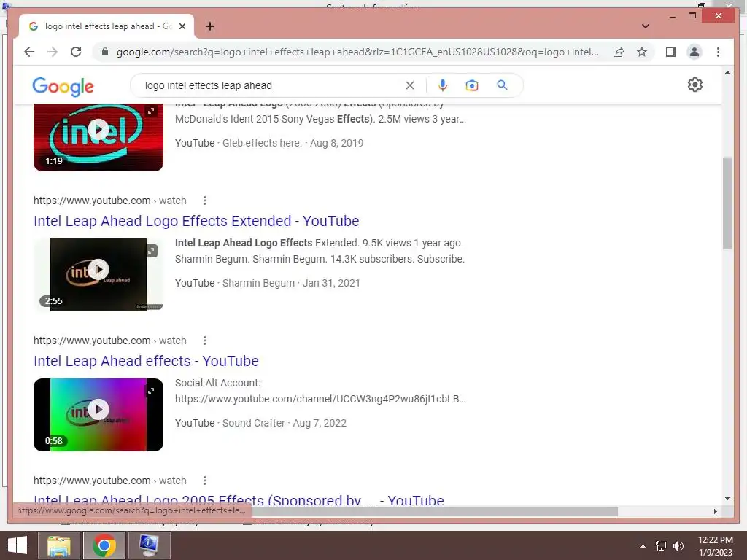Open options for 'Logo 2005 Effects' result

tap(205, 481)
